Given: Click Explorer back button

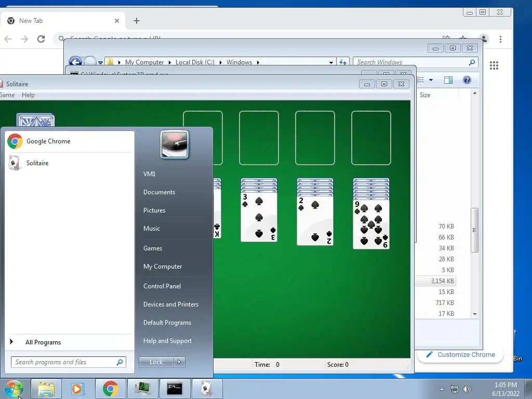Looking at the screenshot, I should point(75,62).
